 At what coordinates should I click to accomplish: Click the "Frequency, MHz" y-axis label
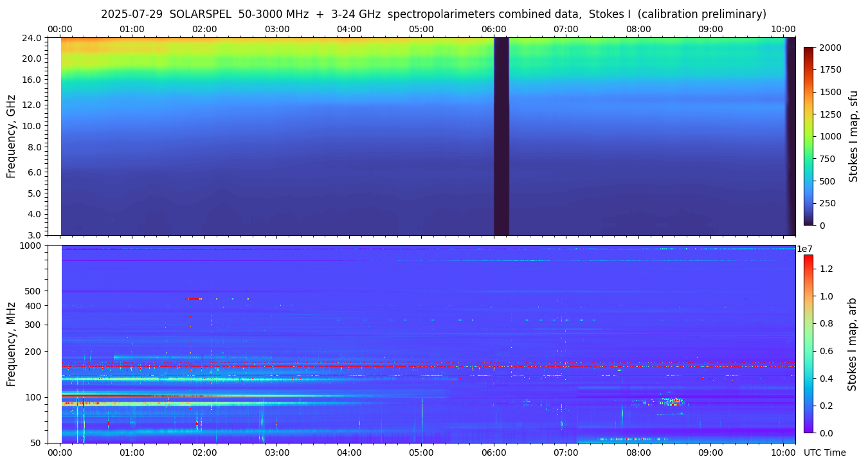click(11, 344)
